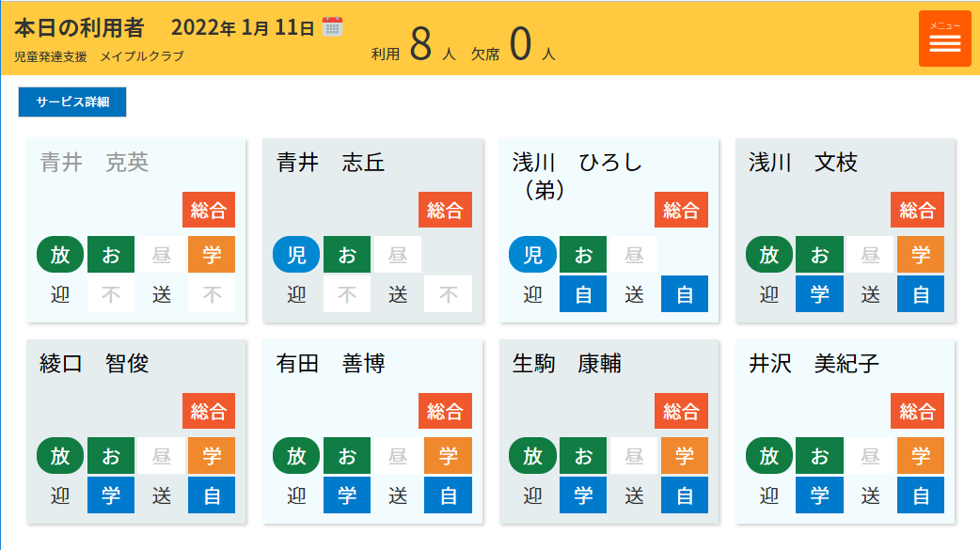This screenshot has width=980, height=550.
Task: Click 放 icon on 生駒 康輔 card
Action: point(532,456)
